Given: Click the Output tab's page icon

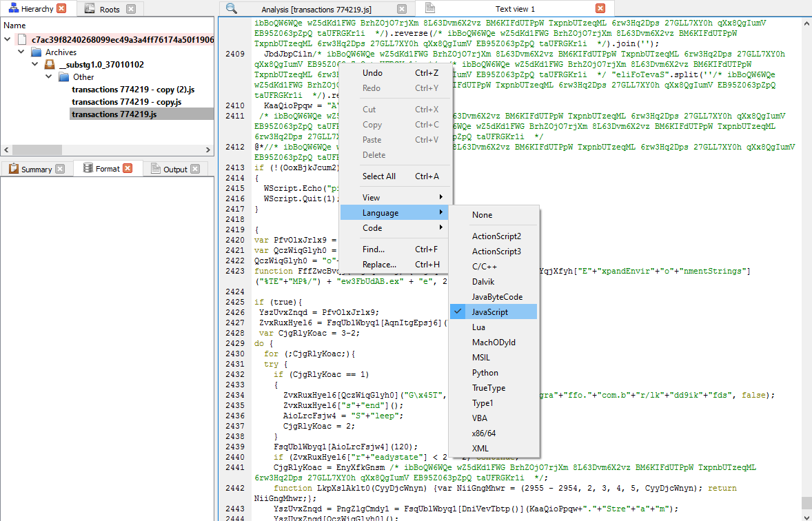Looking at the screenshot, I should (155, 169).
